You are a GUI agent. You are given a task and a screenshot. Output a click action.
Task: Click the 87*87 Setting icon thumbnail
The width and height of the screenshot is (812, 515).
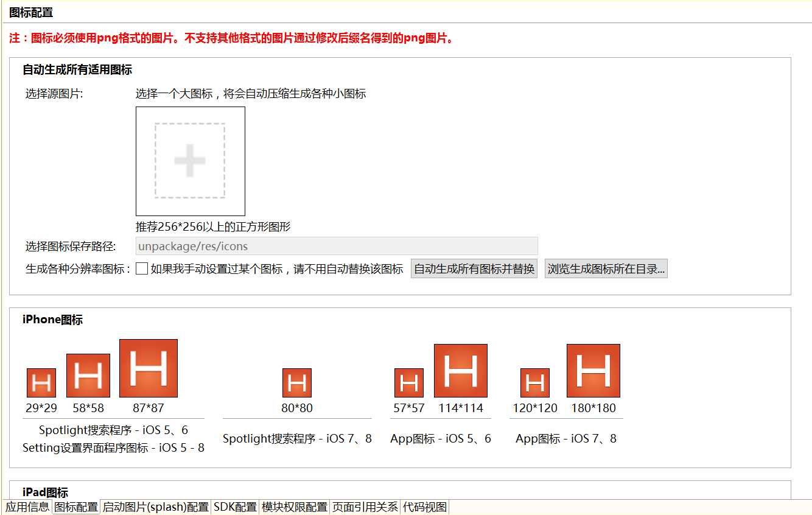click(x=149, y=368)
